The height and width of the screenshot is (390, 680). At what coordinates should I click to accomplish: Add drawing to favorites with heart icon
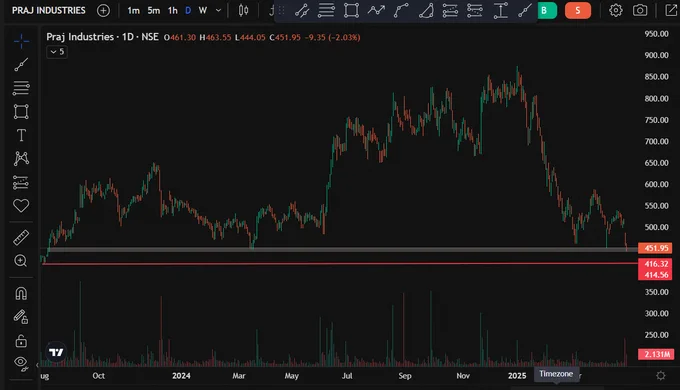(21, 206)
